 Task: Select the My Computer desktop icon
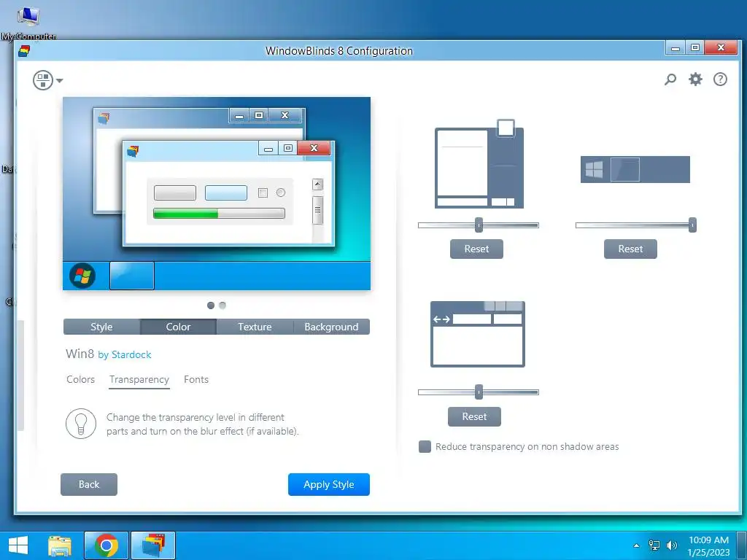(x=28, y=23)
